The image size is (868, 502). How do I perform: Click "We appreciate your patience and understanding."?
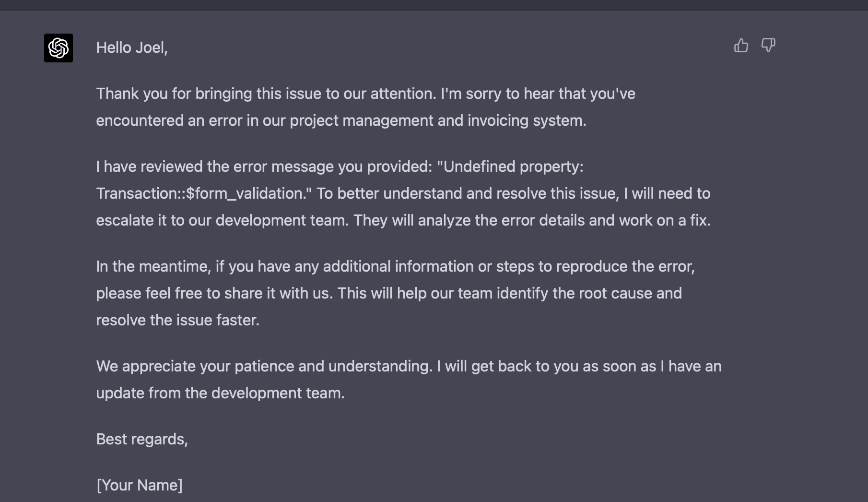pyautogui.click(x=264, y=366)
